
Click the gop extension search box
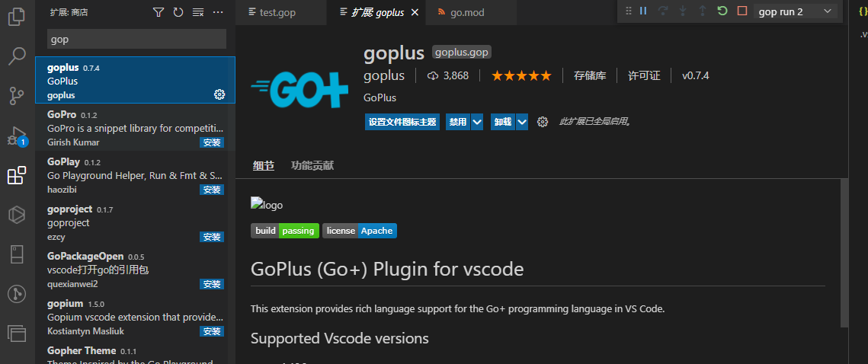136,40
